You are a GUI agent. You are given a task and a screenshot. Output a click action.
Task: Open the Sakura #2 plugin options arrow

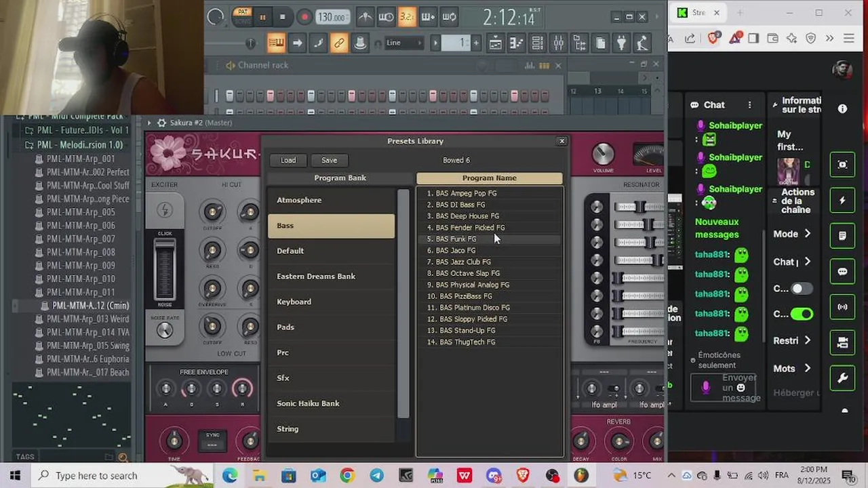pos(149,123)
